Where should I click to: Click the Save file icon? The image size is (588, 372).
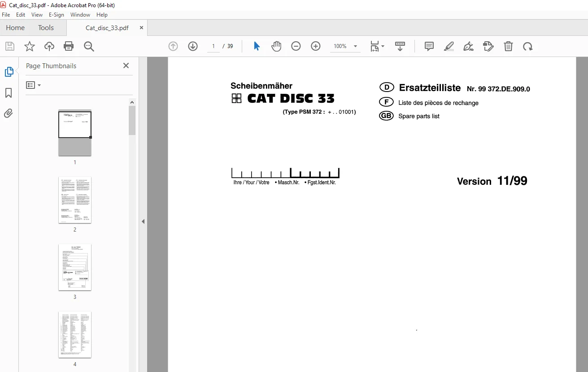10,46
